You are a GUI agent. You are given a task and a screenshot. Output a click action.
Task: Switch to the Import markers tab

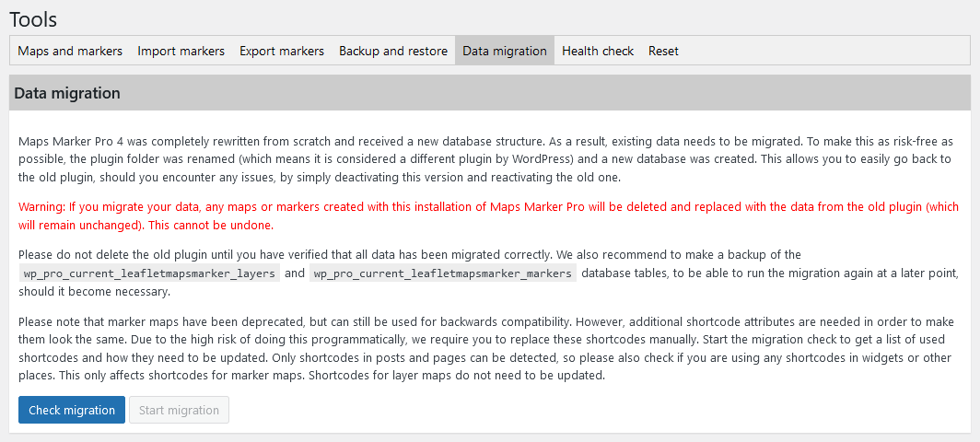pyautogui.click(x=181, y=51)
